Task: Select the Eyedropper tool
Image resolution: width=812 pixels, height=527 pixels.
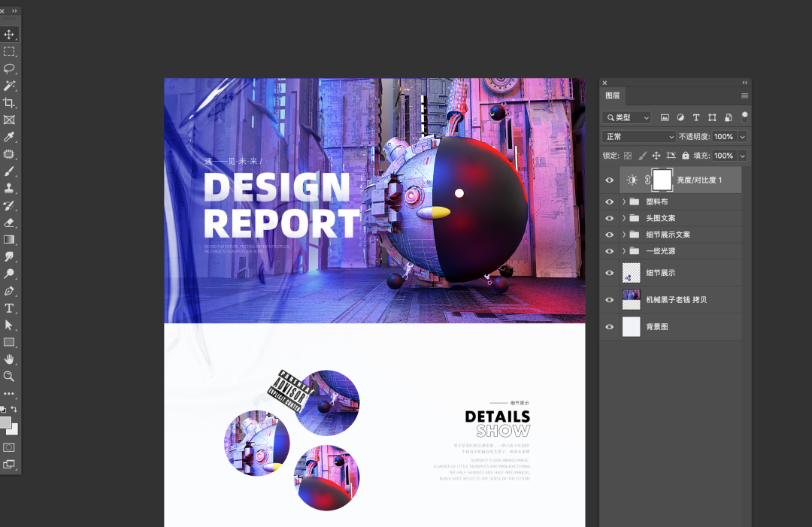Action: point(9,137)
